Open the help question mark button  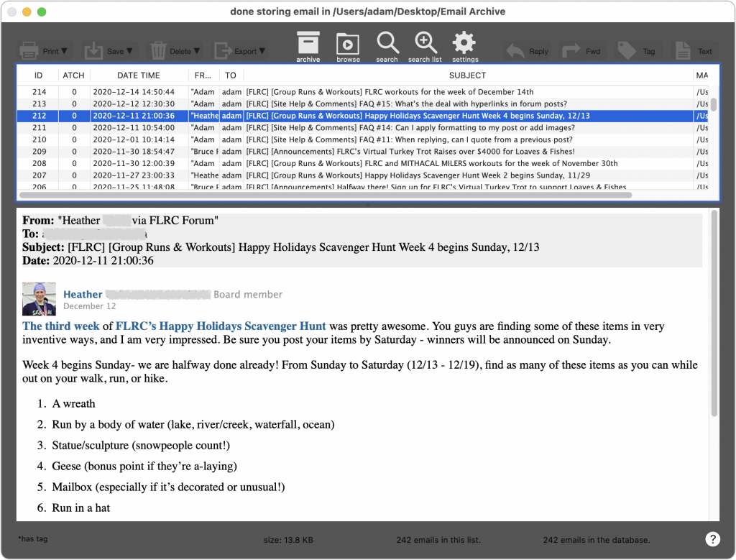click(x=712, y=539)
